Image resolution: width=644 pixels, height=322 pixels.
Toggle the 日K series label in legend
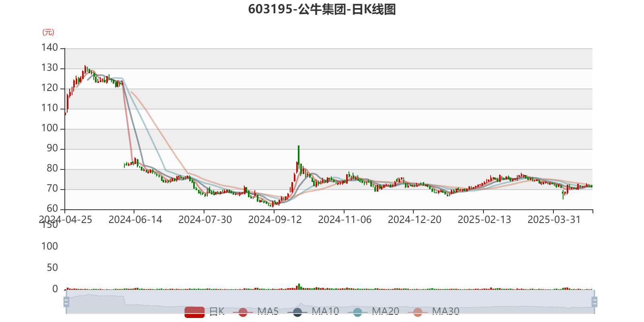[x=217, y=311]
